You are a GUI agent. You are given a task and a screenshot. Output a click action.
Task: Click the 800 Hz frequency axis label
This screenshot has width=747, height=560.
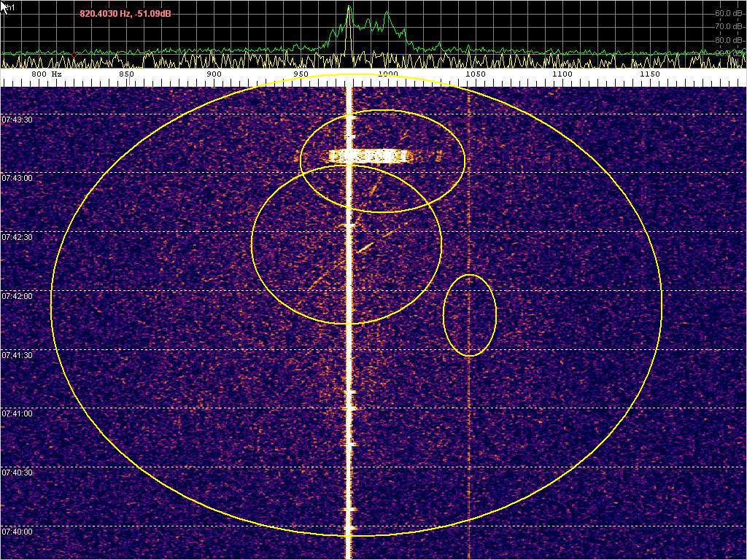tap(46, 74)
